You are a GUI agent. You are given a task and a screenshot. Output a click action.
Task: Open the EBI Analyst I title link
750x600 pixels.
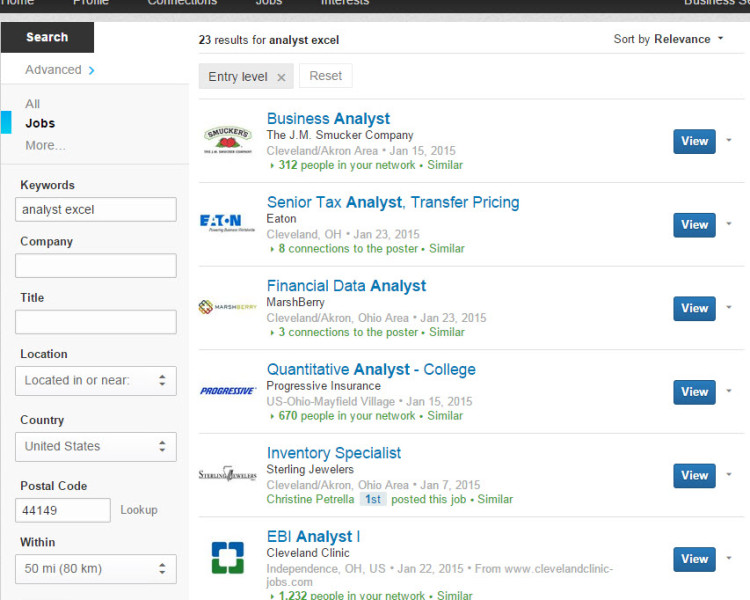pyautogui.click(x=313, y=536)
